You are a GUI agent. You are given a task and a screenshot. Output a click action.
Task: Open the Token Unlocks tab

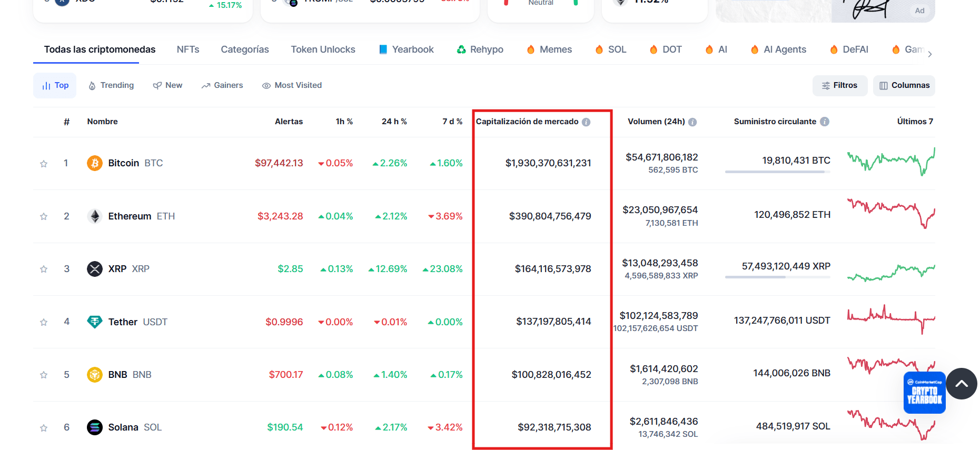tap(323, 49)
